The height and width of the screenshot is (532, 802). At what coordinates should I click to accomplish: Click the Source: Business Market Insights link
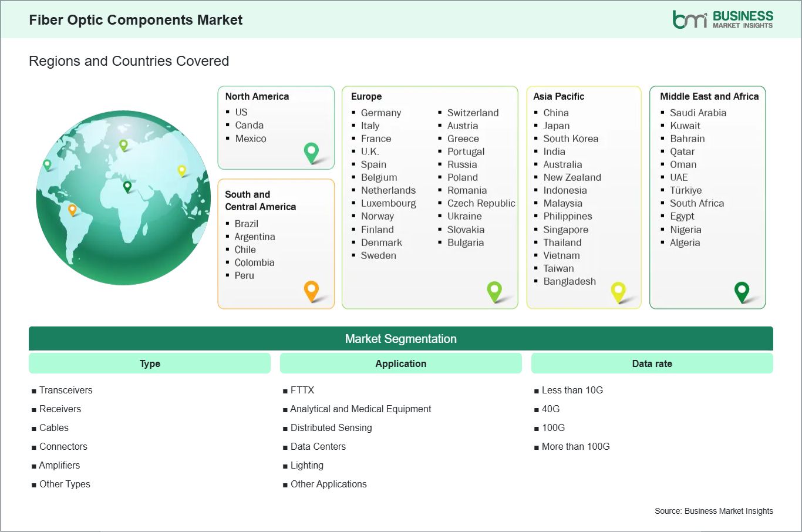(x=713, y=511)
